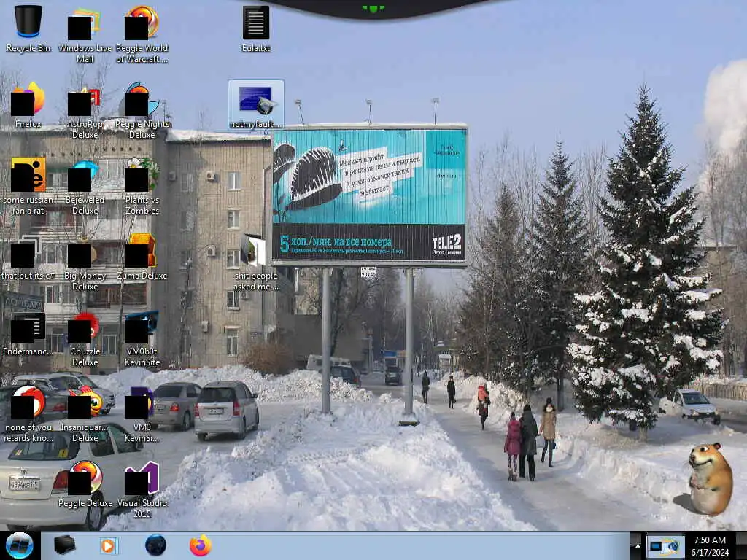Open the black box taskbar icon
747x560 pixels.
point(64,545)
